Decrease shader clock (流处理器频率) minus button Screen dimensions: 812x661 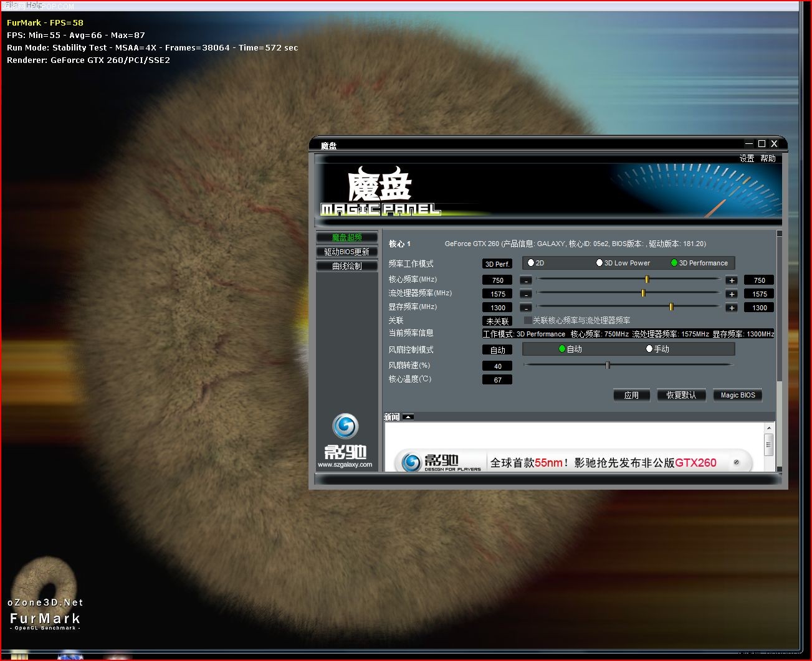527,294
